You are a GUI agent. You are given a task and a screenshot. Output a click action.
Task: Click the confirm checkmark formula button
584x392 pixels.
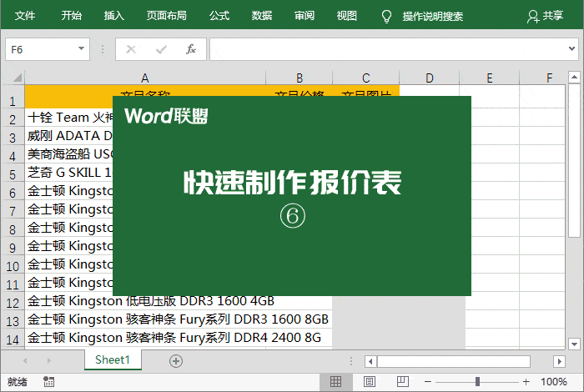coord(161,49)
